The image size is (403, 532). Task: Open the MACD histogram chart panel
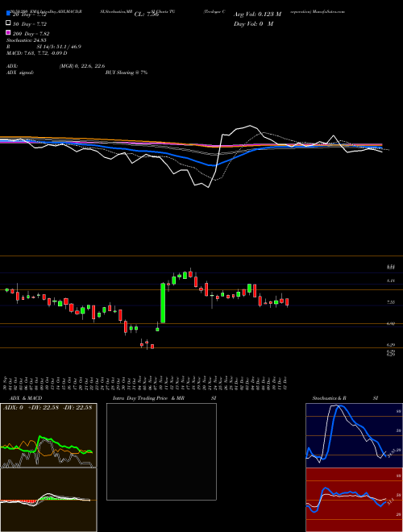48,500
